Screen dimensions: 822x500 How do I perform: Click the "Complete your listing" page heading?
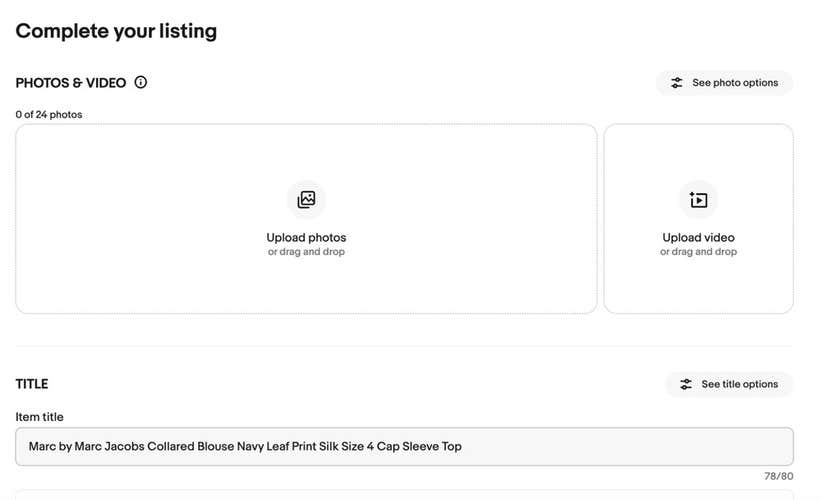click(116, 31)
